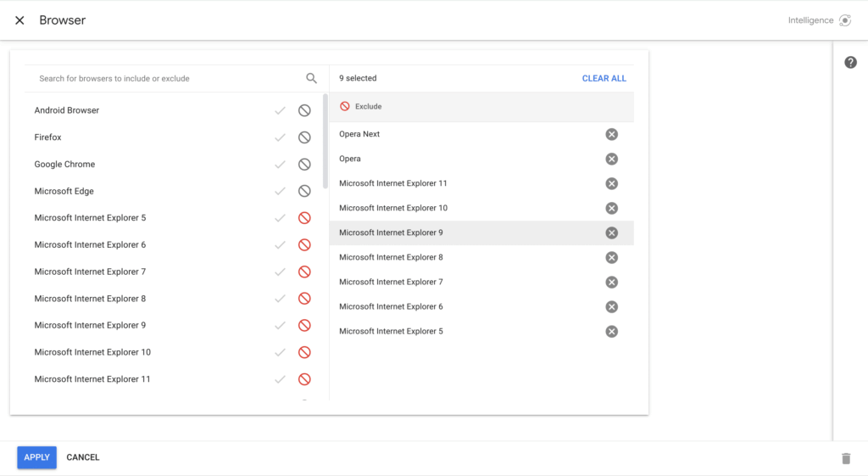Remove Microsoft Internet Explorer 9 from selected list
This screenshot has width=868, height=476.
click(x=611, y=232)
